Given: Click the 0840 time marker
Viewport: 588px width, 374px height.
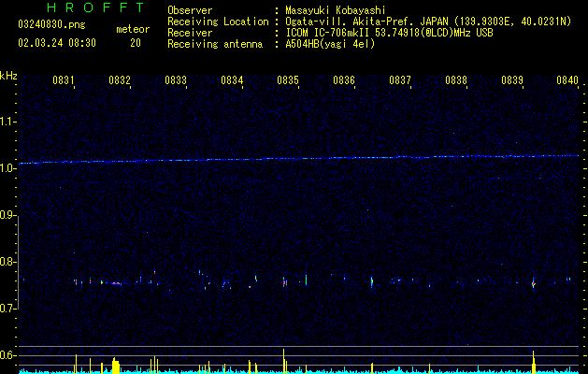Looking at the screenshot, I should 567,79.
